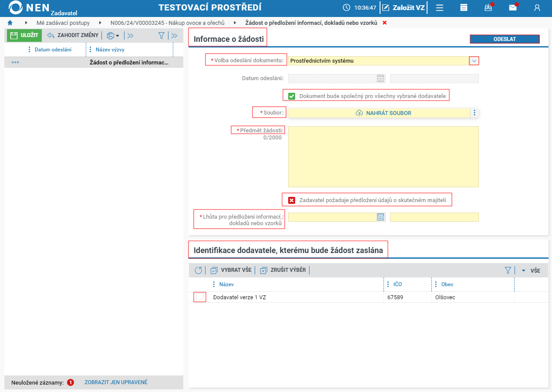This screenshot has width=552, height=392.
Task: Open calendar picker for Lhůta pro předložení
Action: pos(381,217)
